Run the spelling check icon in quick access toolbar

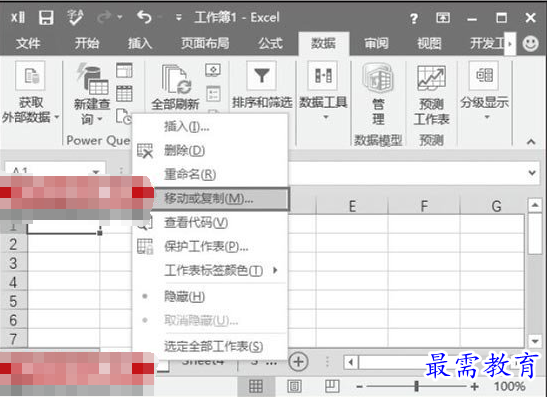click(x=75, y=17)
